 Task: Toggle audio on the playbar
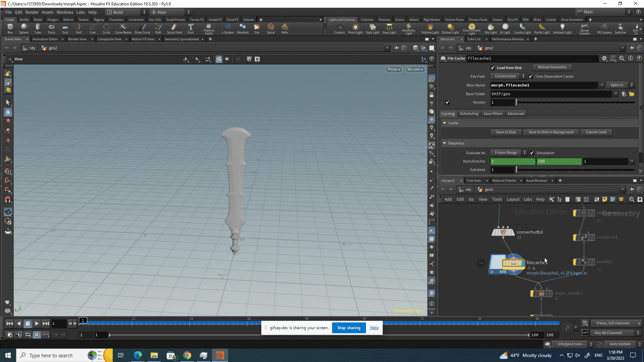(19, 335)
